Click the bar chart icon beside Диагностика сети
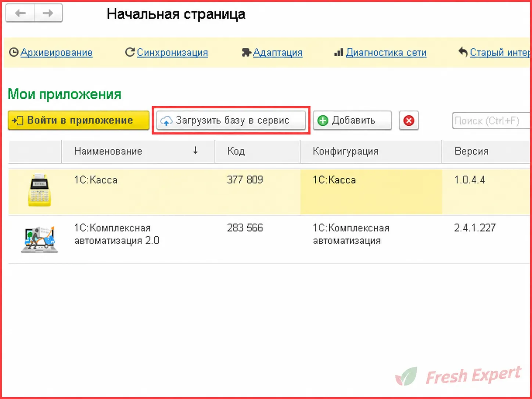The width and height of the screenshot is (532, 399). 338,53
